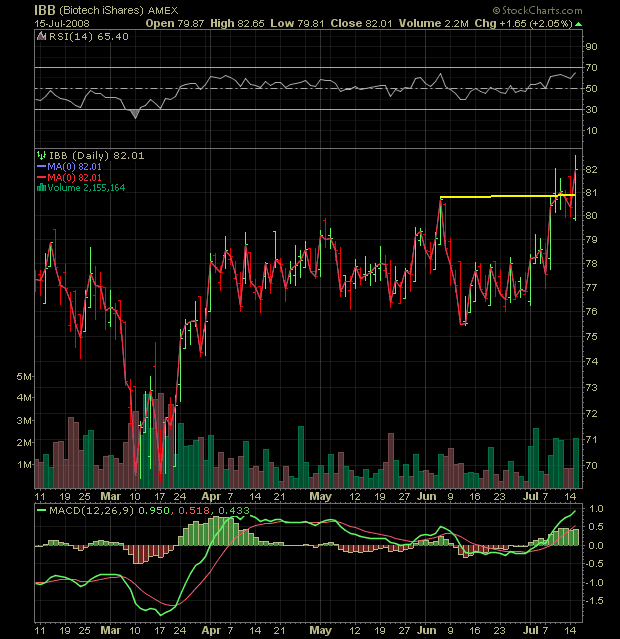Click the 30 label on RSI axis

(591, 110)
